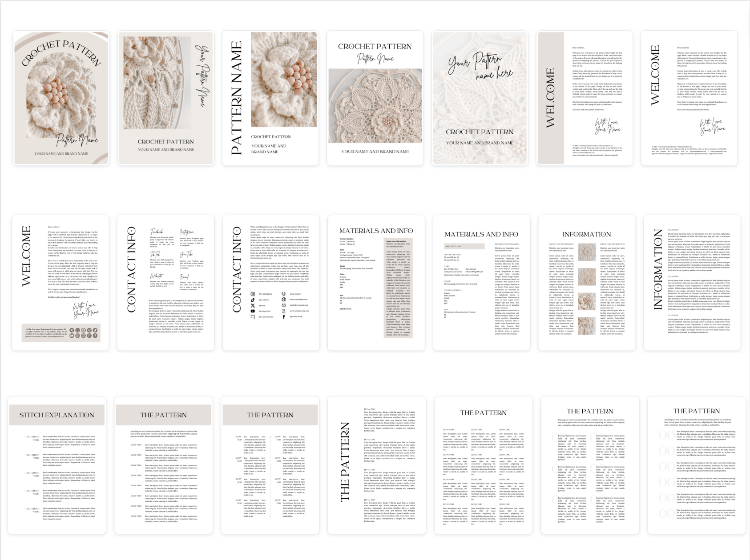Click the Facebook icon beside @yourfacebook
750x560 pixels.
click(x=284, y=317)
